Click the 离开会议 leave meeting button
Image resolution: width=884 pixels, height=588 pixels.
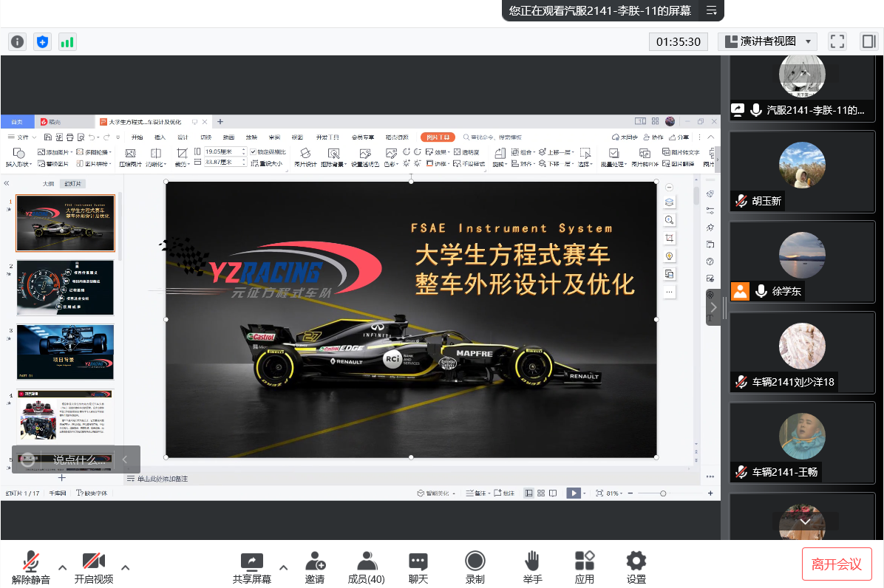(837, 564)
